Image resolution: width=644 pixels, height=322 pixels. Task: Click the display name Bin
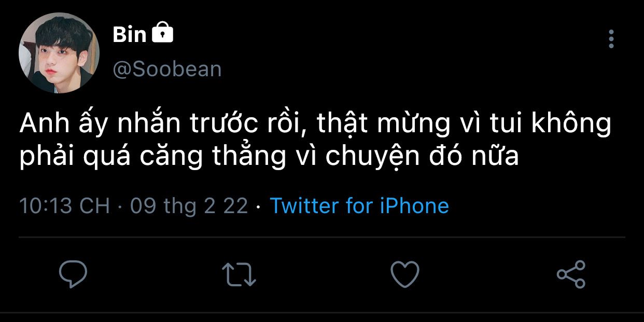point(130,35)
